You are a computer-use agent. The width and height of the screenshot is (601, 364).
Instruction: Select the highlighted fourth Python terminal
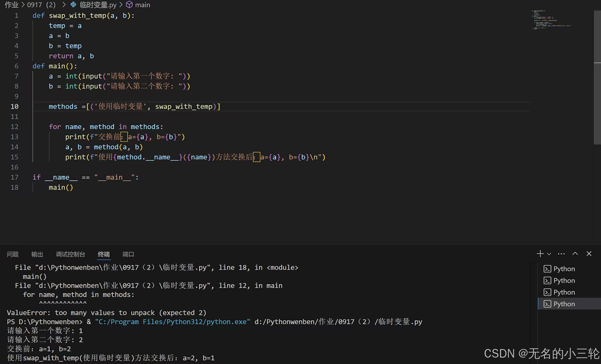point(564,304)
